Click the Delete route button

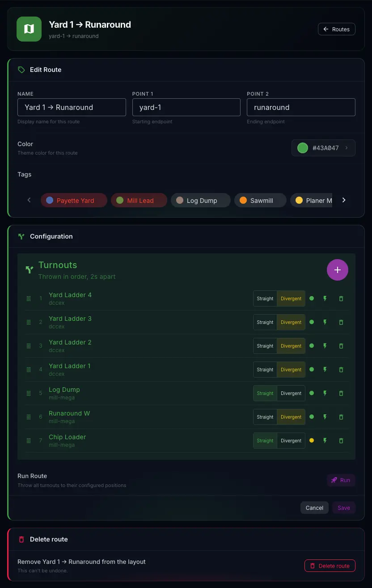330,566
